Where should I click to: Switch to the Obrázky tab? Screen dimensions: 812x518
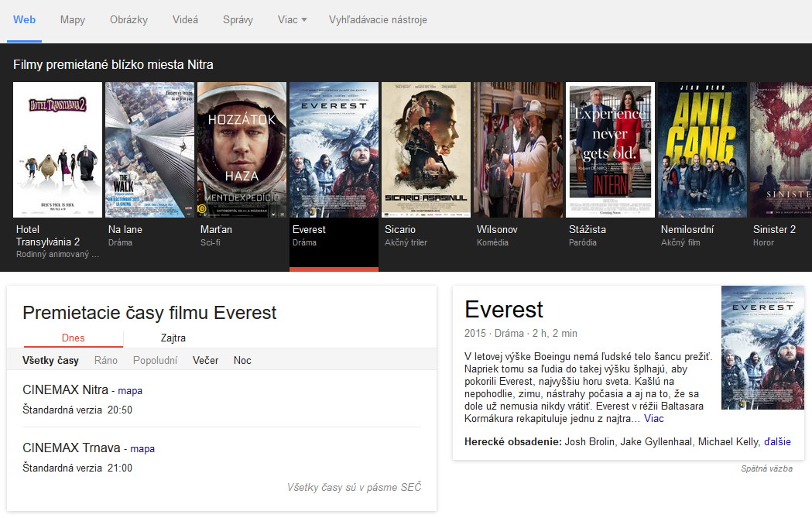129,19
